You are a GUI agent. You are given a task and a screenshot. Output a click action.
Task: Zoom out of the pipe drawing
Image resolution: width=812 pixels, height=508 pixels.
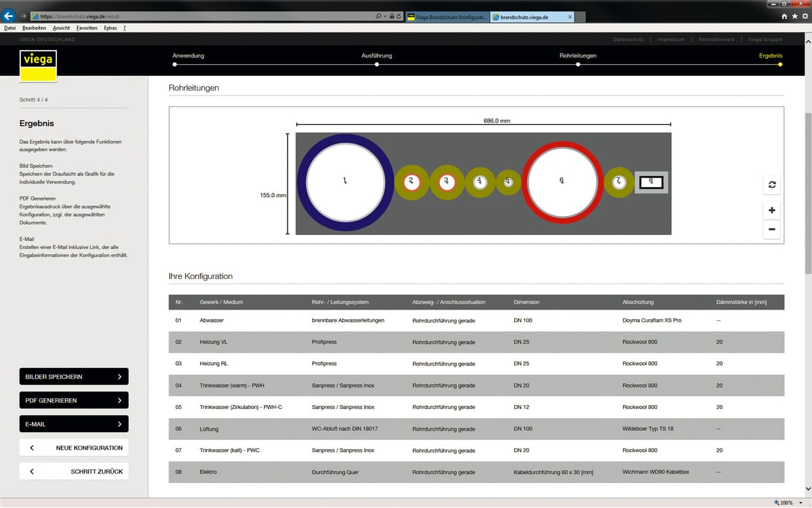tap(772, 230)
